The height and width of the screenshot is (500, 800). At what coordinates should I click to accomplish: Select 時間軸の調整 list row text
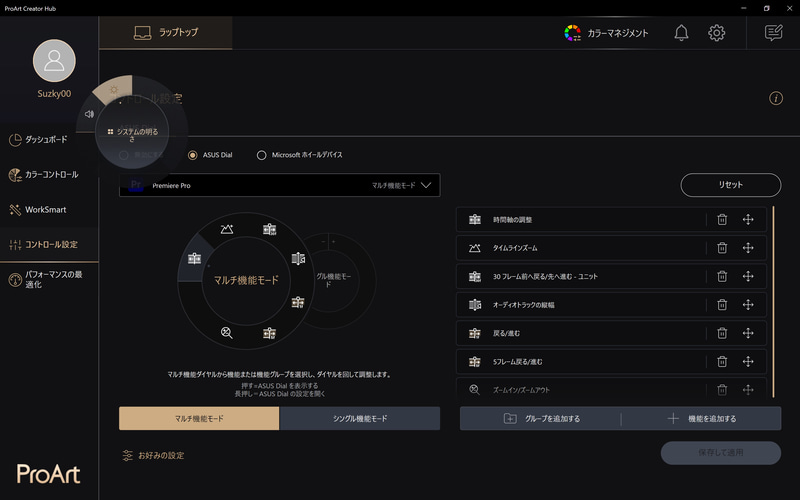512,220
